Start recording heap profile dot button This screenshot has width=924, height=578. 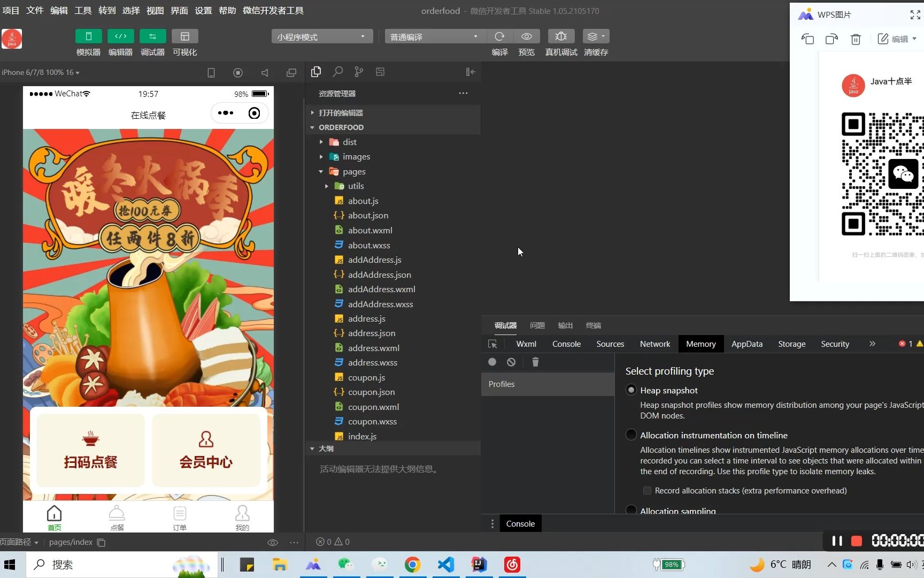492,362
